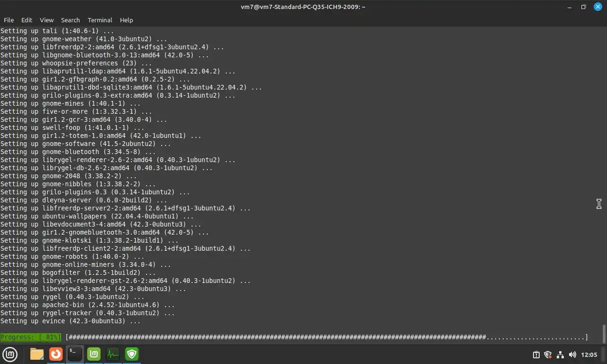This screenshot has height=364, width=607.
Task: Open the Terminal menu
Action: (100, 20)
